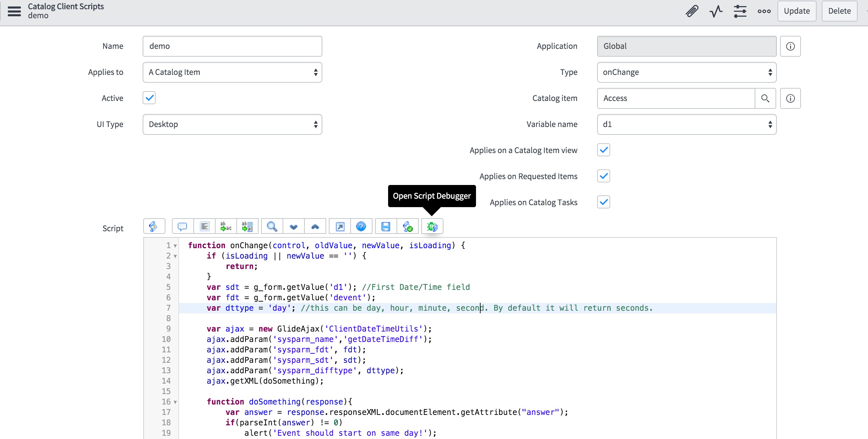The image size is (868, 439).
Task: Click 'ajax.getXML(doSomething);' on line 14
Action: click(x=265, y=381)
